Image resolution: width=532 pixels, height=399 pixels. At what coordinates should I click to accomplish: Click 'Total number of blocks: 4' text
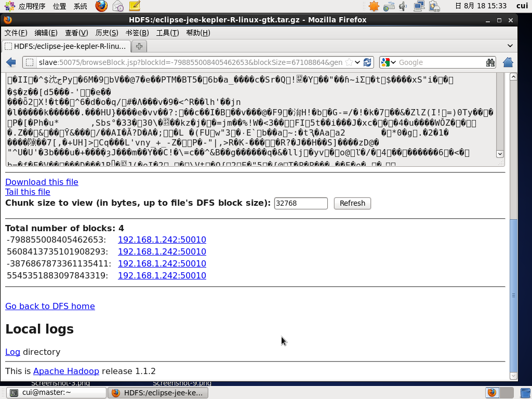tap(64, 228)
